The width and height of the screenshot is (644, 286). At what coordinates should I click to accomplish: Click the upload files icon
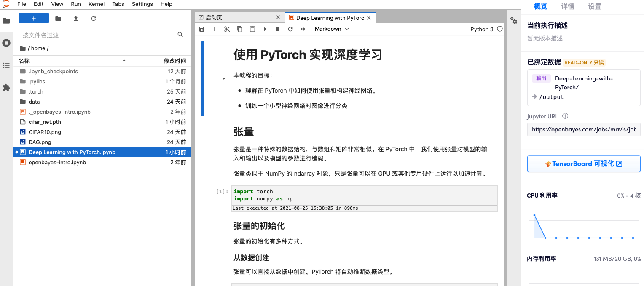(76, 19)
